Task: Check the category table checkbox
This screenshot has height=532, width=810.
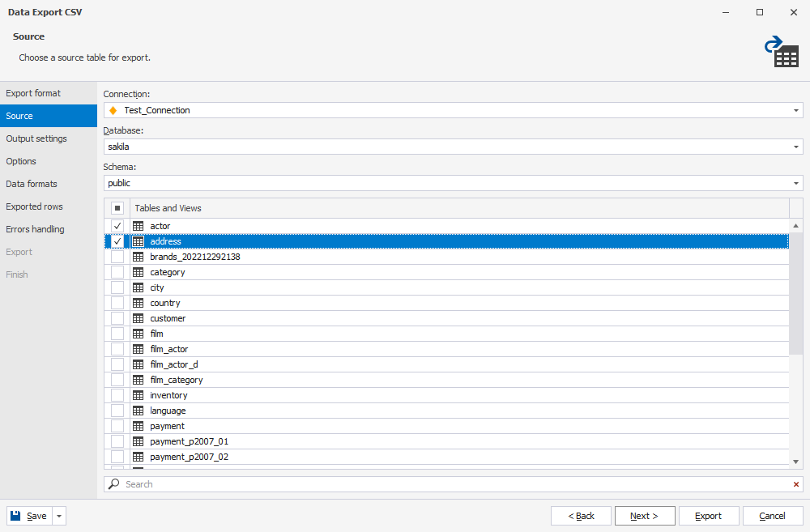Action: pyautogui.click(x=117, y=272)
